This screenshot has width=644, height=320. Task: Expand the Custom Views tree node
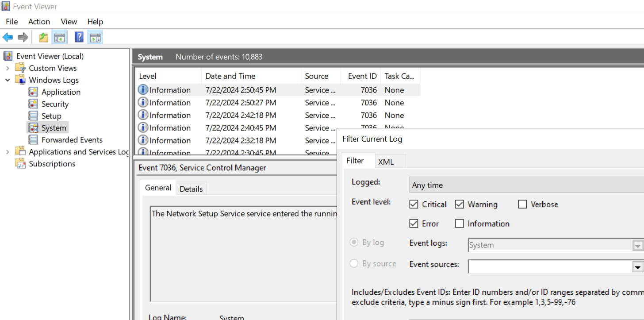8,68
